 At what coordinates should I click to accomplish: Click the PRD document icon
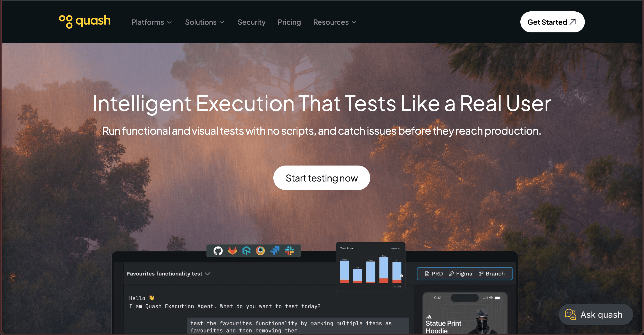pos(427,273)
